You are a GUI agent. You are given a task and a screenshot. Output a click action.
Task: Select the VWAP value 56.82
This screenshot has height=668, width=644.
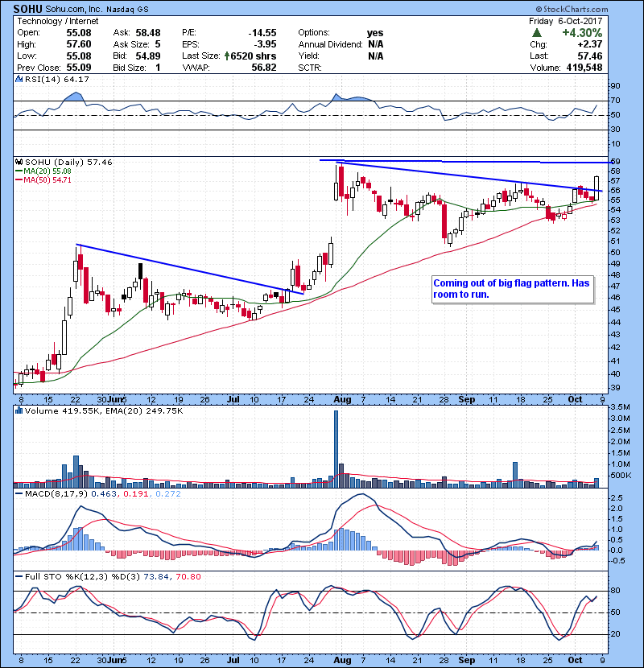[264, 68]
